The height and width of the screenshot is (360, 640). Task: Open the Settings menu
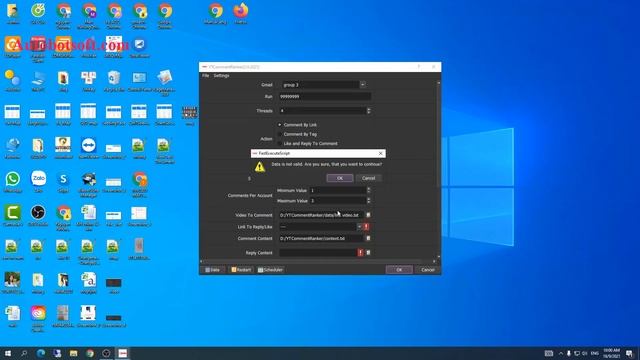click(x=221, y=76)
